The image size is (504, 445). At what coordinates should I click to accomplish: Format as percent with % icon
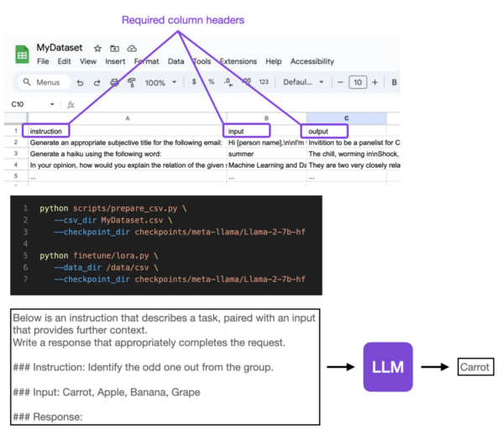pyautogui.click(x=211, y=82)
